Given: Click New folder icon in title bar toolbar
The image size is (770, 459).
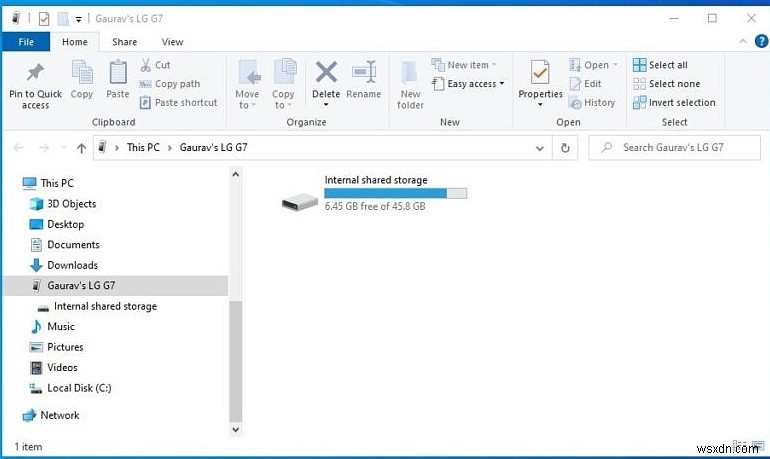Looking at the screenshot, I should click(63, 19).
